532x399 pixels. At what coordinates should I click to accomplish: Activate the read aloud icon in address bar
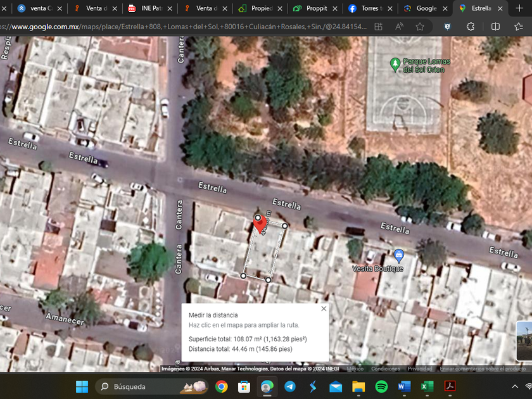click(x=399, y=27)
